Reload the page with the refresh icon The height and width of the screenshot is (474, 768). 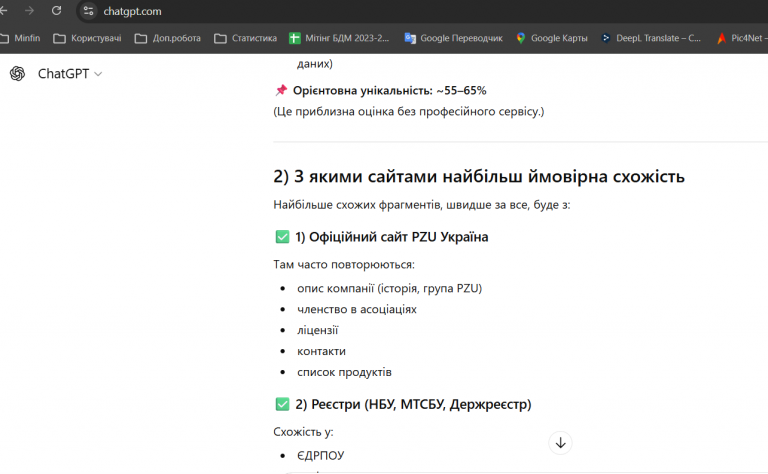click(56, 11)
